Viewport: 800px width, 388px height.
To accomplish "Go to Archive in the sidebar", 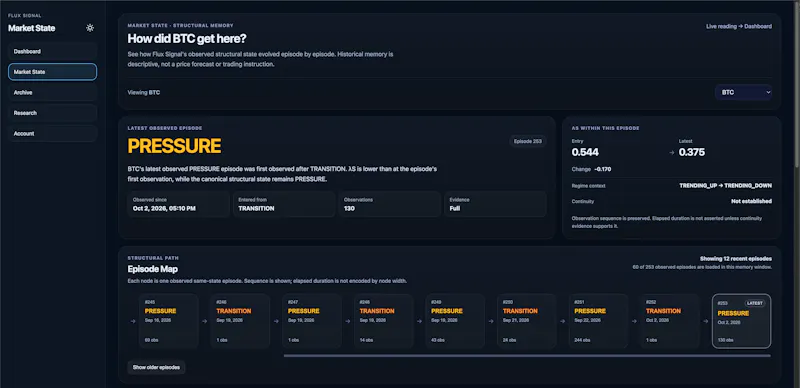I will pyautogui.click(x=52, y=92).
